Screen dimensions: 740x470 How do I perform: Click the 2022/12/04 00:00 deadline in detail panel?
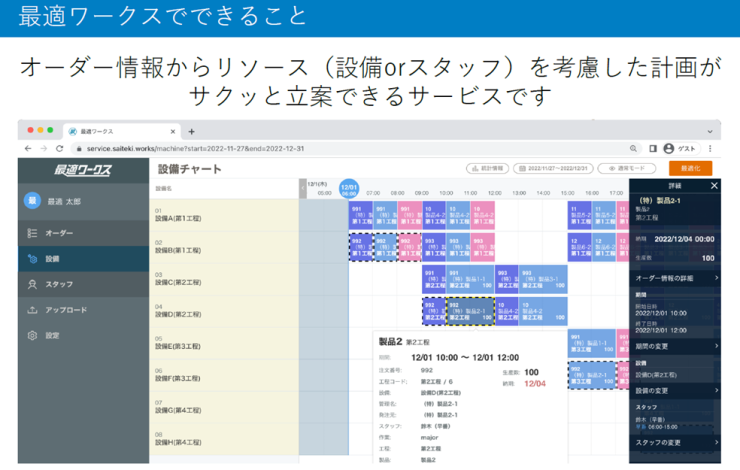pos(684,239)
